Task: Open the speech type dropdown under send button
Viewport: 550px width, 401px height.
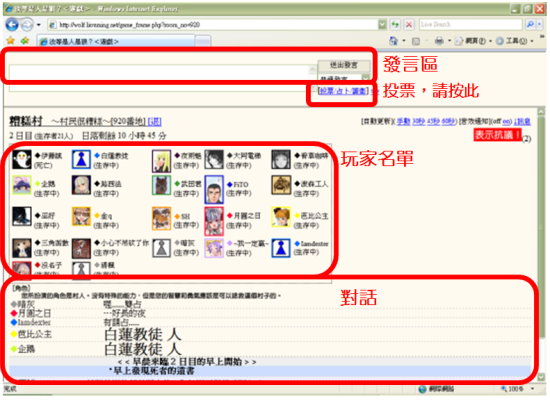Action: point(365,78)
